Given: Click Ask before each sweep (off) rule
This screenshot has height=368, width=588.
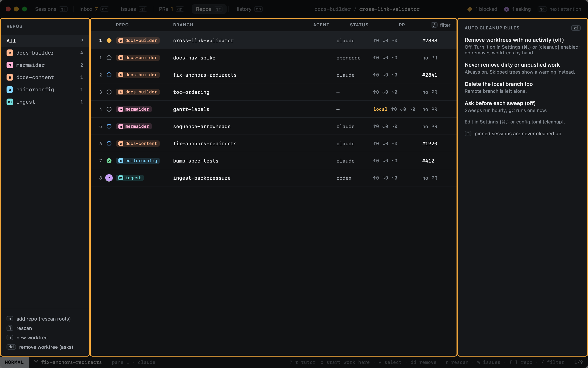Looking at the screenshot, I should (500, 103).
